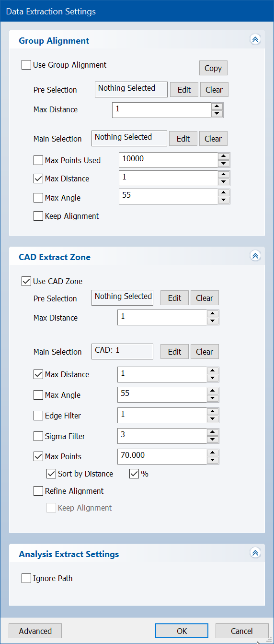The height and width of the screenshot is (644, 274).
Task: Collapse the Analysis Extract Settings section
Action: pos(255,553)
